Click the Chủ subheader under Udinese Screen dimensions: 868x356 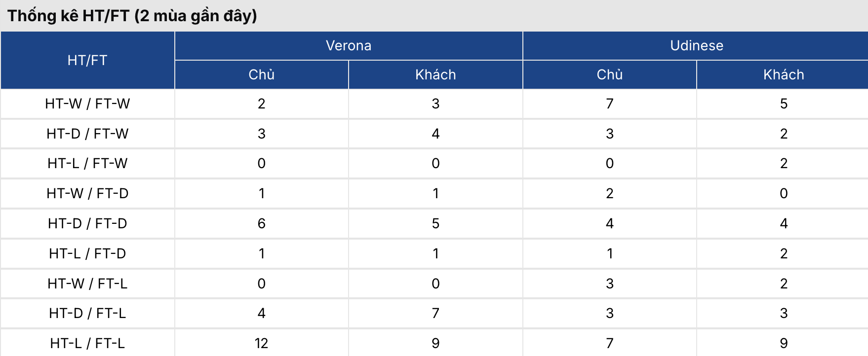click(x=609, y=74)
